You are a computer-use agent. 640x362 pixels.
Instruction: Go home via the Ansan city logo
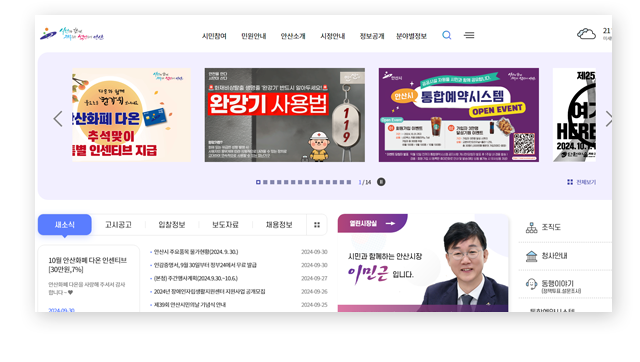(x=72, y=34)
